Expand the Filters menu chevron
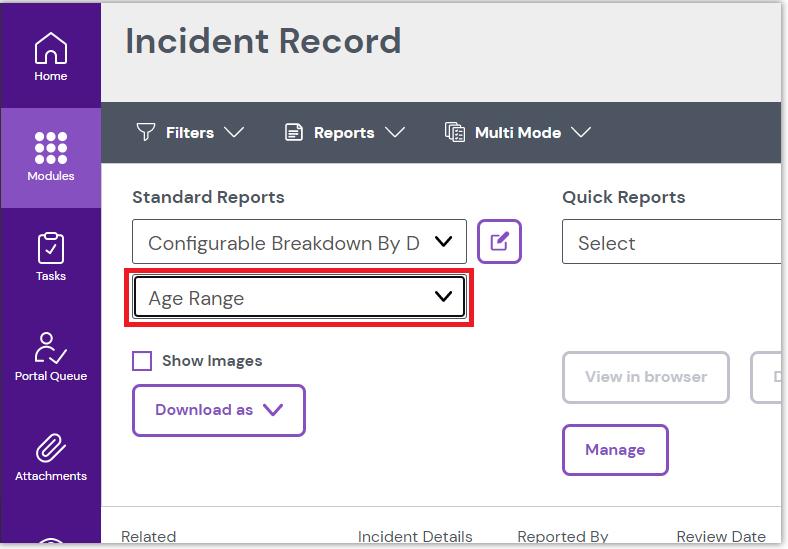This screenshot has height=549, width=788. [234, 132]
